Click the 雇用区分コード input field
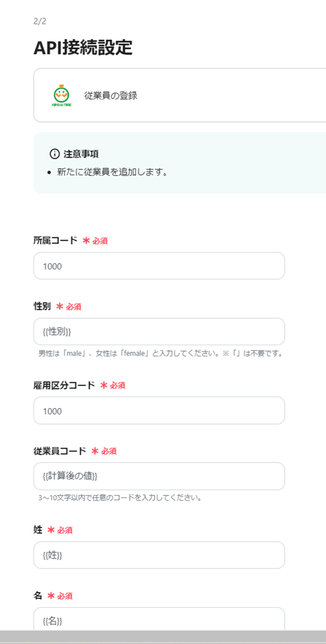Image resolution: width=326 pixels, height=644 pixels. coord(158,410)
